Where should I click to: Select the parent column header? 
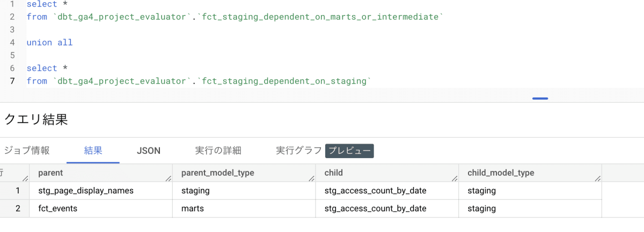coord(50,173)
